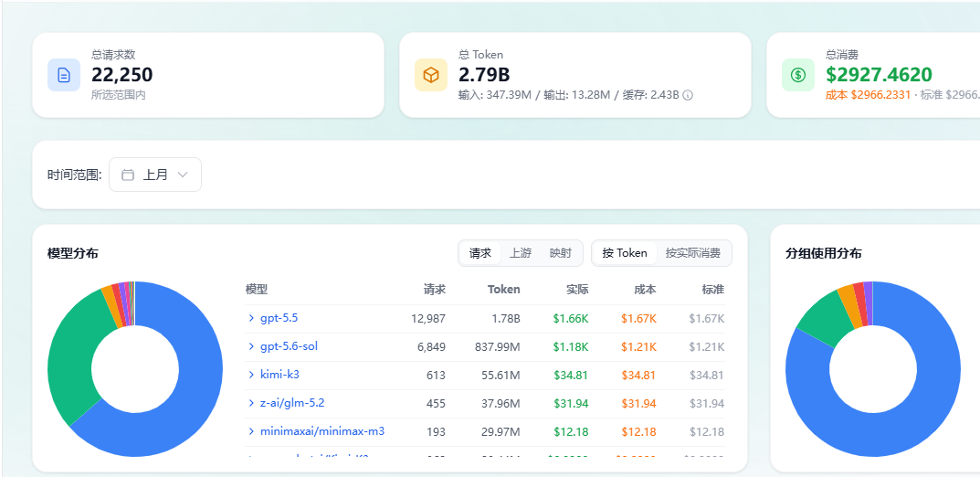This screenshot has height=477, width=980.
Task: Click the orange $1.21K cost cell
Action: pos(638,347)
